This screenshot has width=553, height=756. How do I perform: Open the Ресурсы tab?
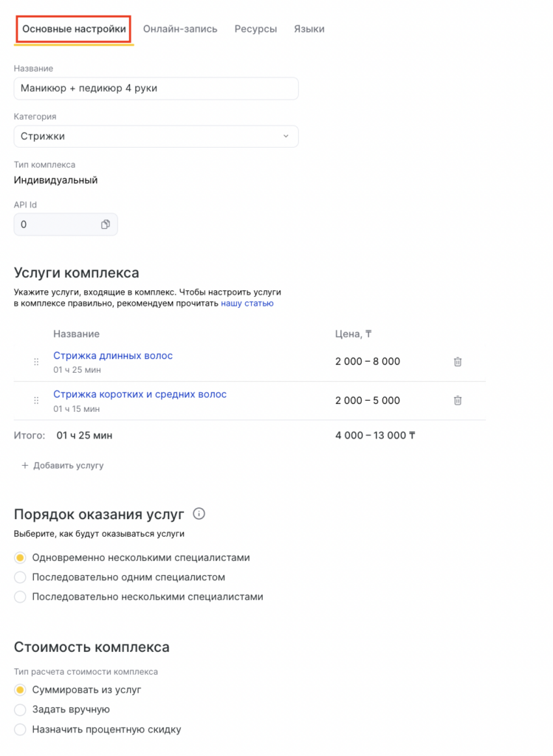pos(255,30)
